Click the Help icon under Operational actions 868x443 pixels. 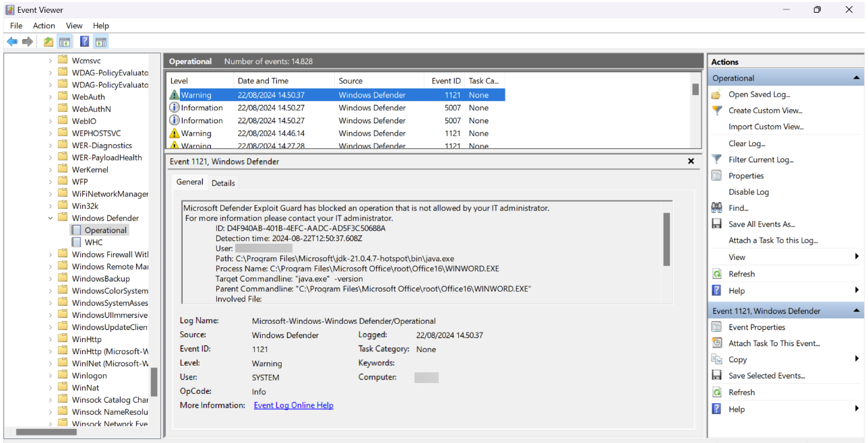point(717,291)
